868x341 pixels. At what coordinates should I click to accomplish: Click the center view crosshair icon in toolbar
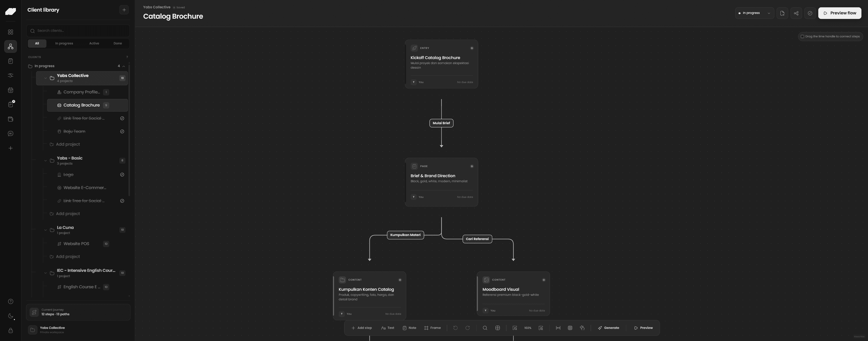pyautogui.click(x=497, y=328)
